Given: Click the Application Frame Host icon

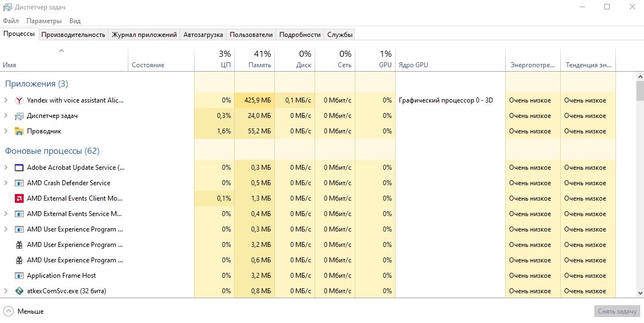Looking at the screenshot, I should click(19, 276).
